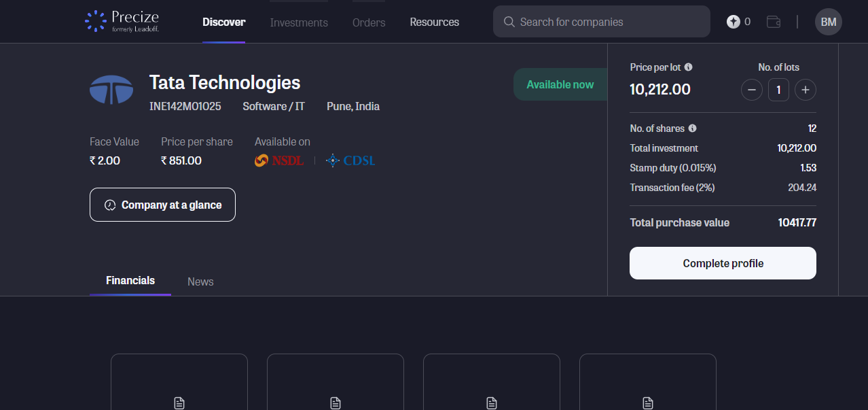The image size is (868, 410).
Task: Click the Tata Technologies company logo
Action: [111, 90]
